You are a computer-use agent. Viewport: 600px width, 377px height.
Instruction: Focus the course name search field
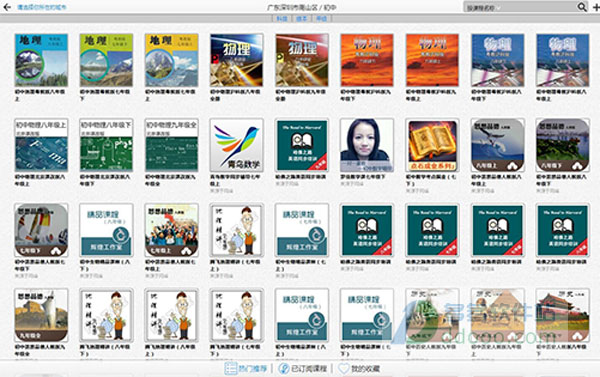tap(520, 7)
